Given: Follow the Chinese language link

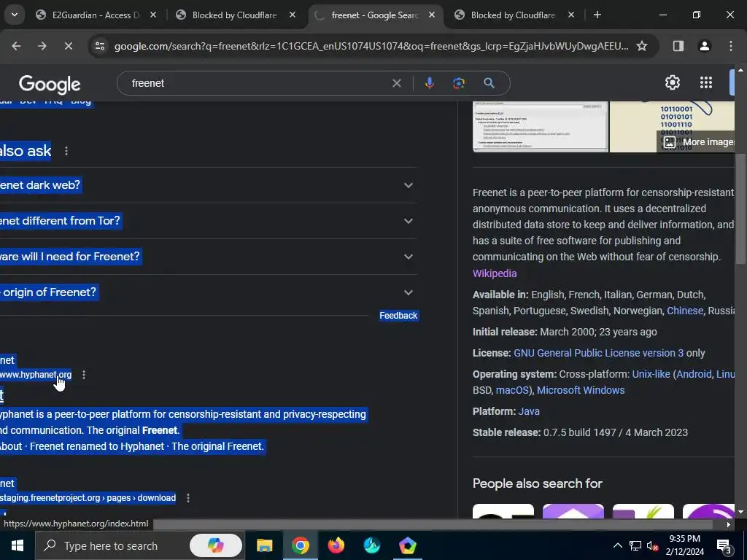Looking at the screenshot, I should (x=684, y=311).
